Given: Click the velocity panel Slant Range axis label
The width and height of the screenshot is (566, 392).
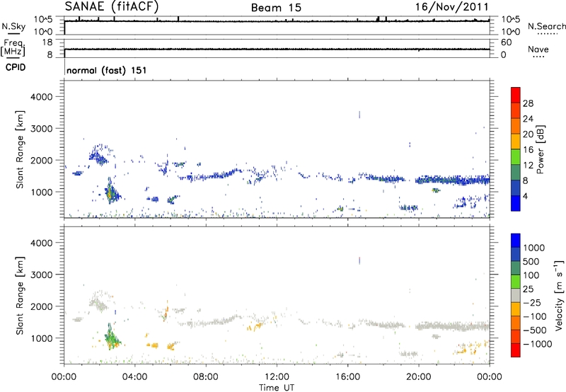Looking at the screenshot, I should (20, 295).
